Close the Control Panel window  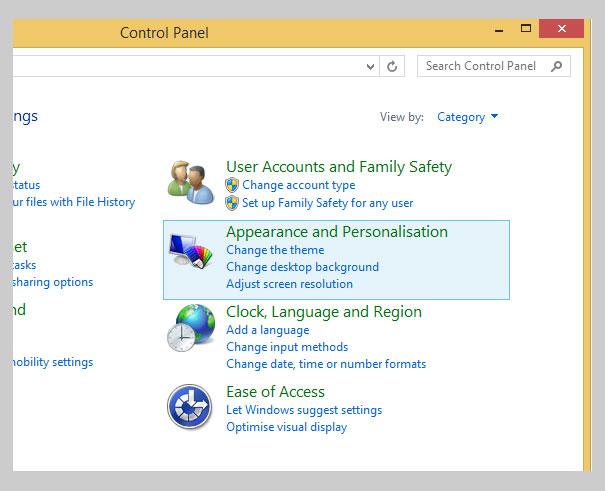pos(561,29)
